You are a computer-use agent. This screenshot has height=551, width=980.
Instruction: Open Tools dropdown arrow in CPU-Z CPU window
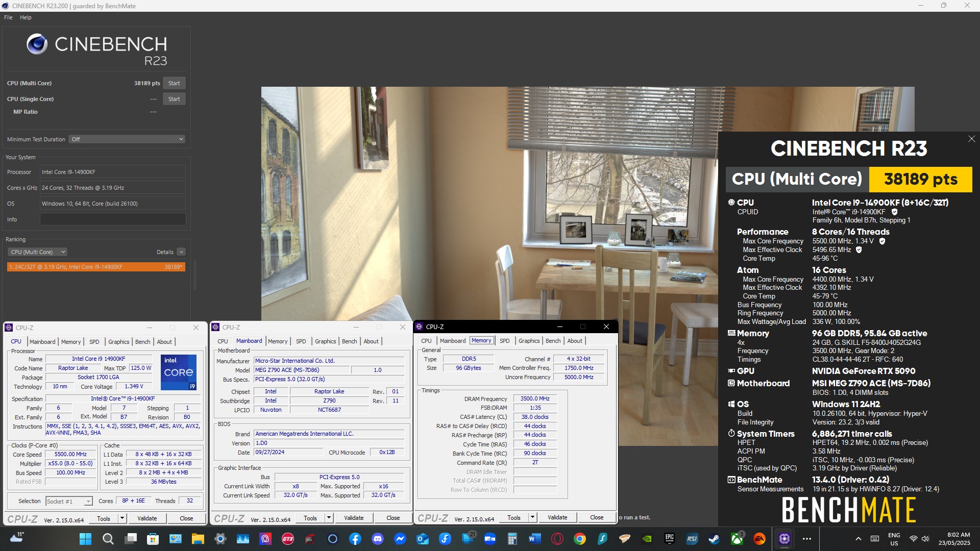[122, 518]
